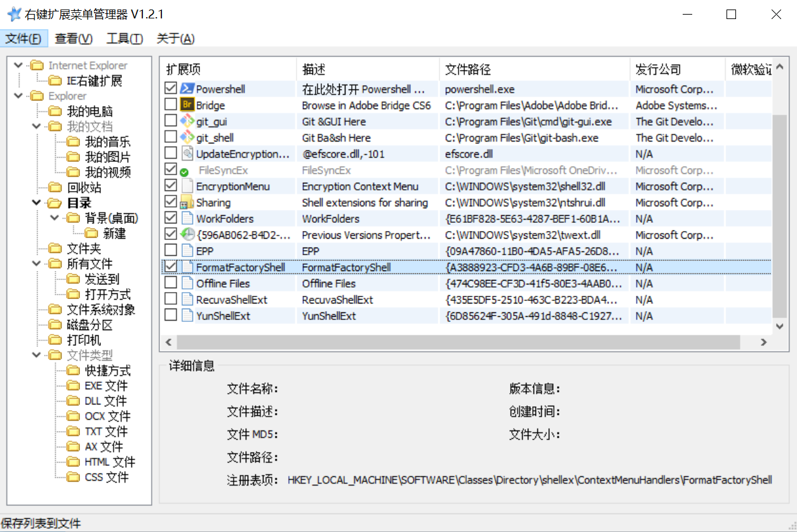The image size is (797, 532).
Task: Open the 关于(A) menu
Action: click(x=175, y=39)
